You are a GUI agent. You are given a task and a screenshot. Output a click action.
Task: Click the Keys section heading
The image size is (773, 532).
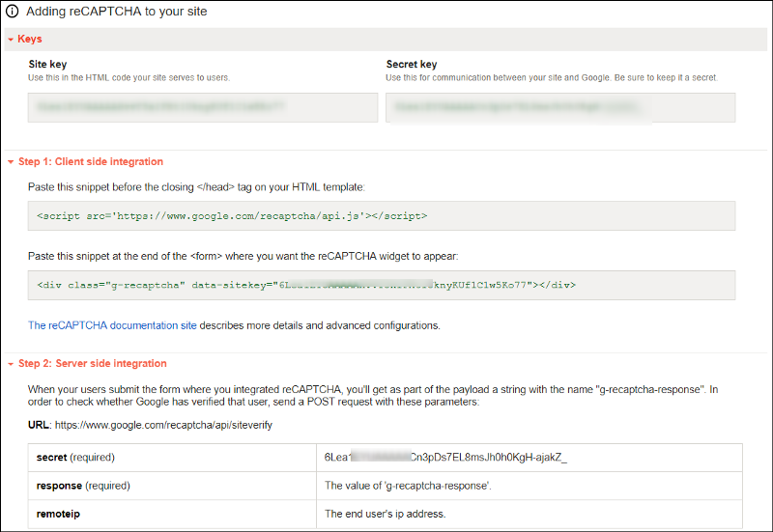point(30,40)
